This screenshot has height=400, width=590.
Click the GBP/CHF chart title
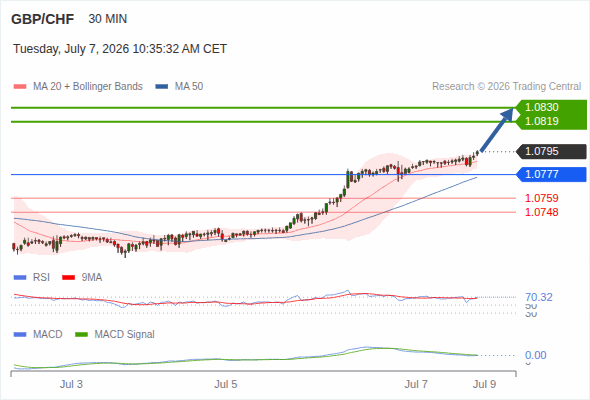coord(43,19)
